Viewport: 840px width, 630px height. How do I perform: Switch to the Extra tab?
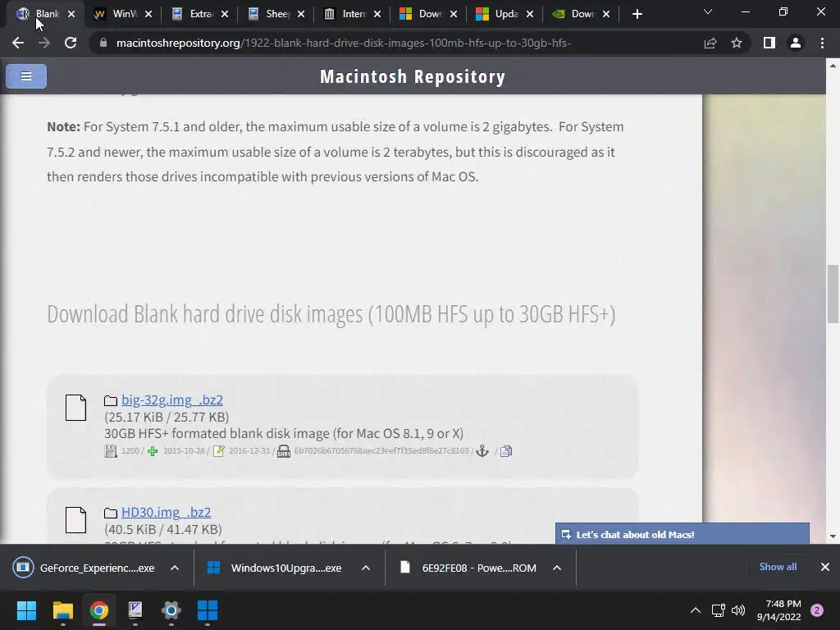click(194, 14)
